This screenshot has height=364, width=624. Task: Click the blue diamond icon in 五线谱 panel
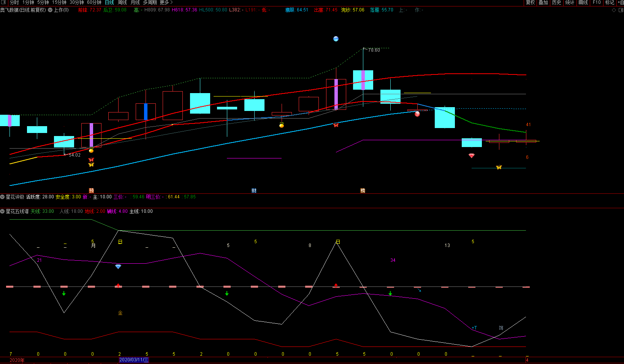pos(118,267)
